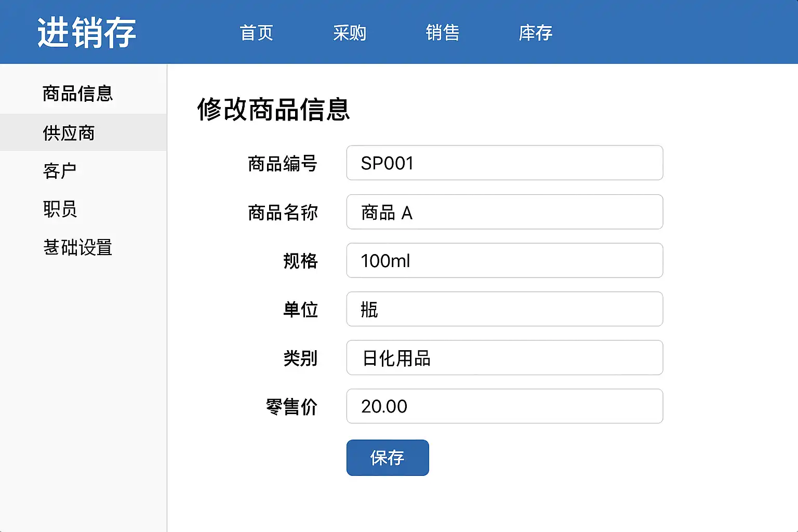Open the 供应商 sidebar item
This screenshot has height=532, width=798.
69,133
